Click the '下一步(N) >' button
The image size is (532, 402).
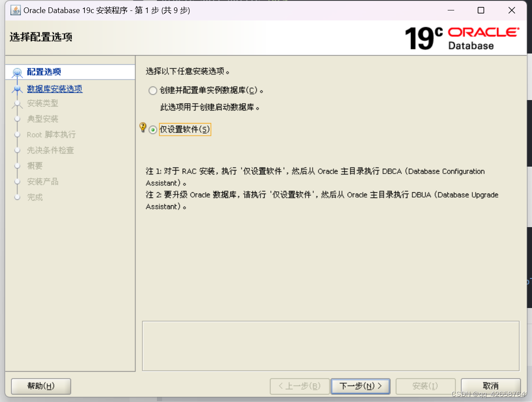click(x=360, y=386)
